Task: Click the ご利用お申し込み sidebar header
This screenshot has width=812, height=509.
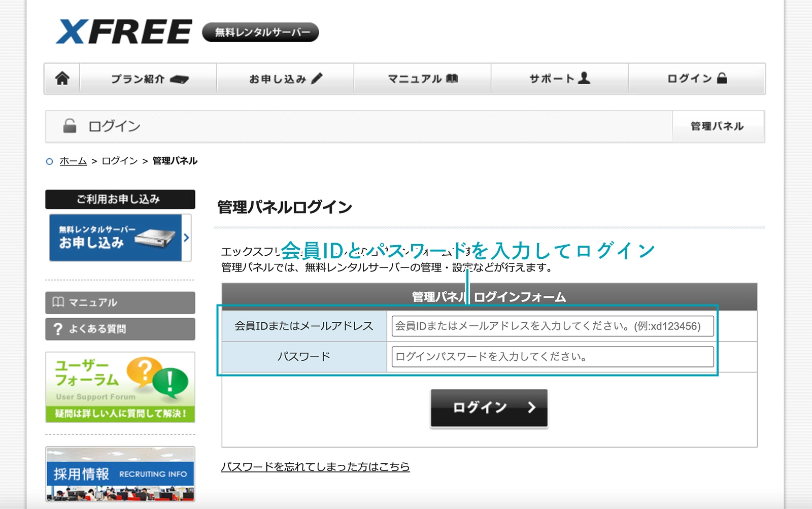Action: click(x=120, y=199)
